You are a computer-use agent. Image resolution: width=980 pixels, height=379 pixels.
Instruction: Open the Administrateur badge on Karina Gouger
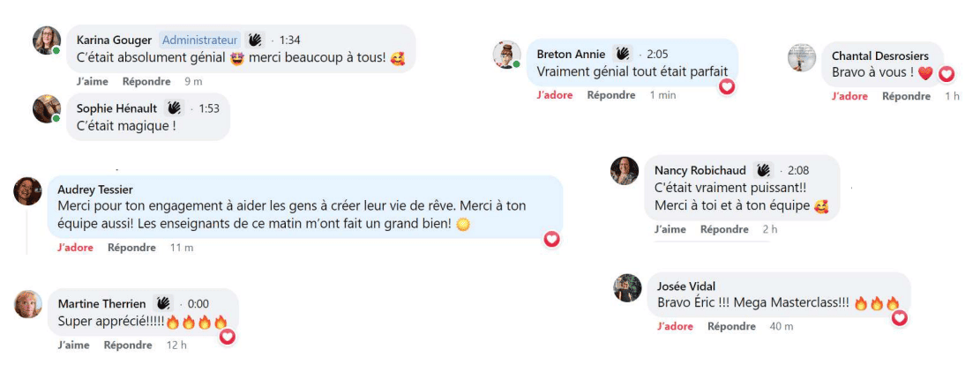click(200, 40)
